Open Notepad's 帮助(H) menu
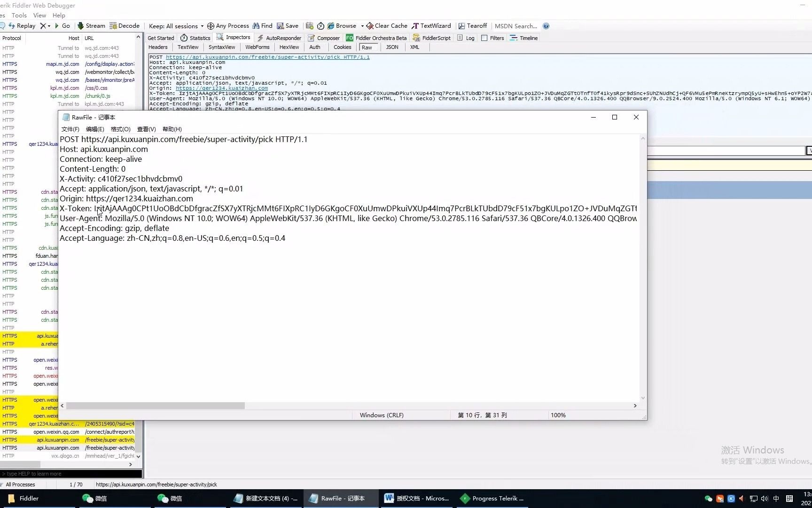This screenshot has height=508, width=812. tap(172, 129)
